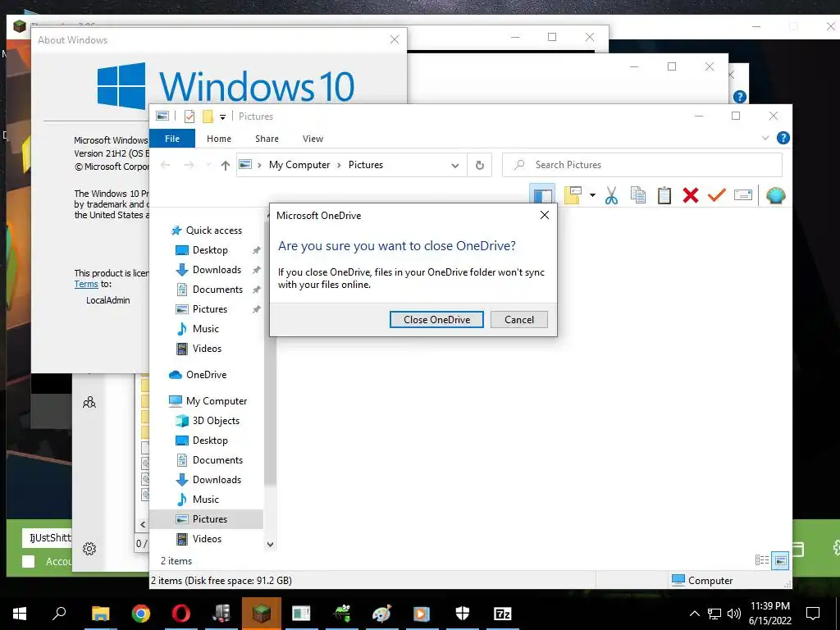The image size is (840, 630).
Task: Open Opera browser from the taskbar
Action: point(181,614)
